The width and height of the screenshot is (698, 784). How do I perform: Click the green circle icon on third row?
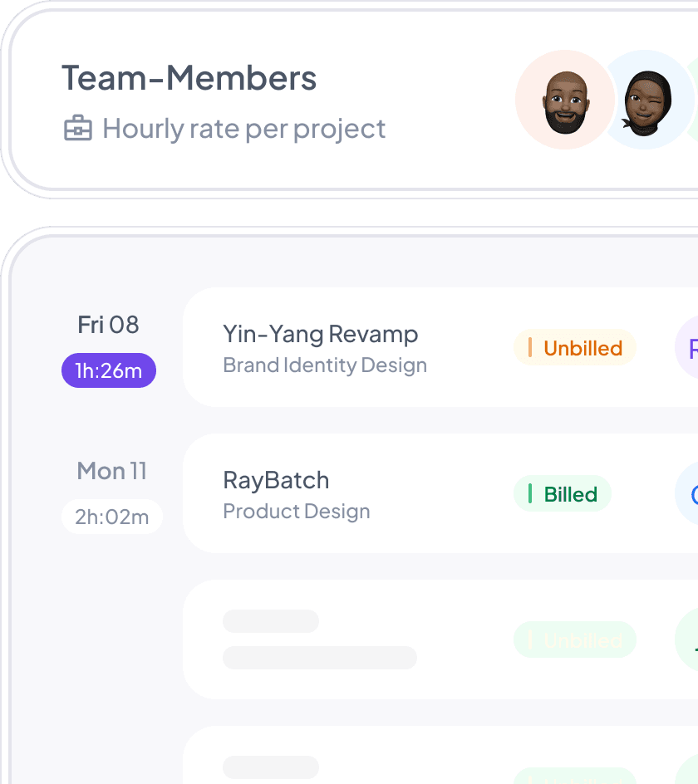coord(688,639)
